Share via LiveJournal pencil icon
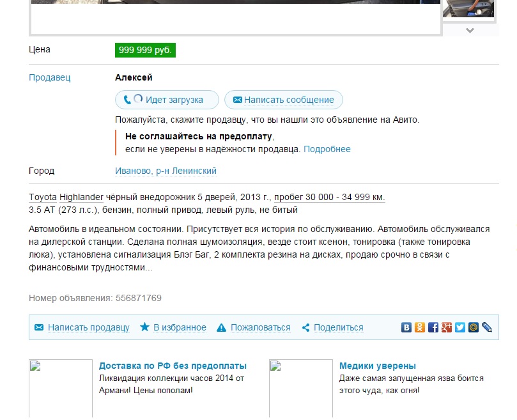The height and width of the screenshot is (420, 517). [x=487, y=327]
